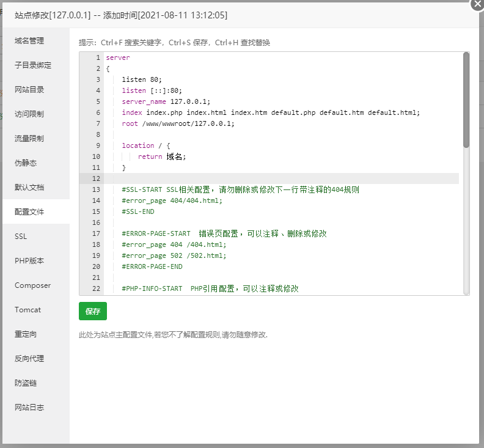Click the green 保存 button
484x448 pixels.
pyautogui.click(x=93, y=311)
